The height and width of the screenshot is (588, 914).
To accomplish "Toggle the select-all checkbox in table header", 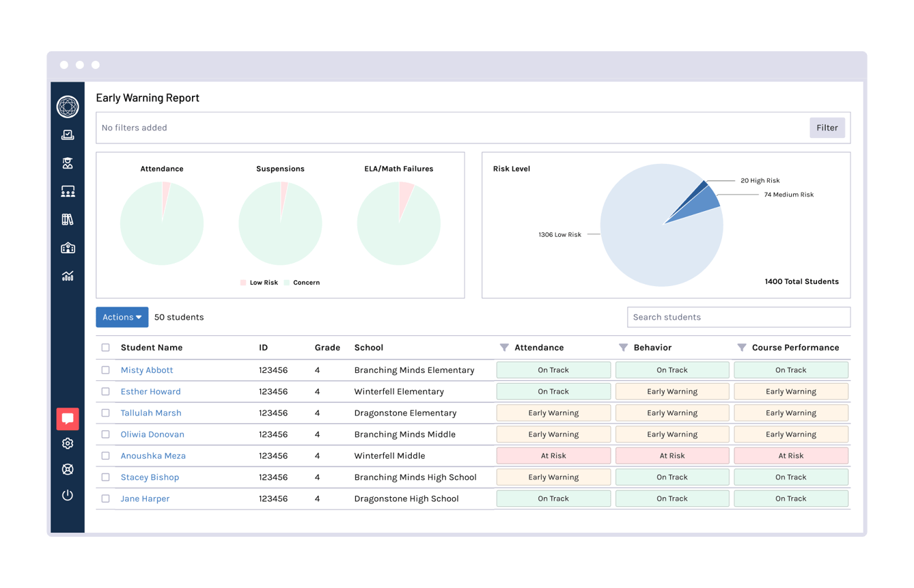I will click(105, 348).
